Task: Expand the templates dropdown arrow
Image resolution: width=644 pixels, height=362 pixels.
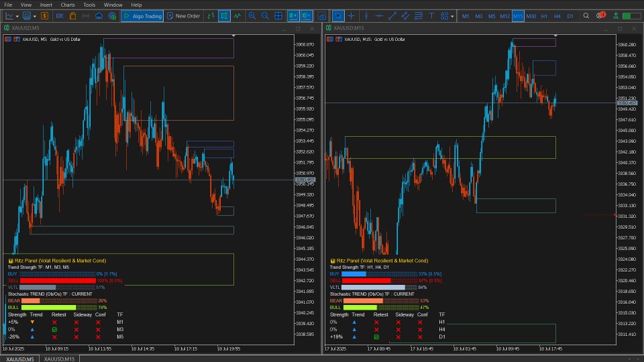Action: tap(34, 16)
